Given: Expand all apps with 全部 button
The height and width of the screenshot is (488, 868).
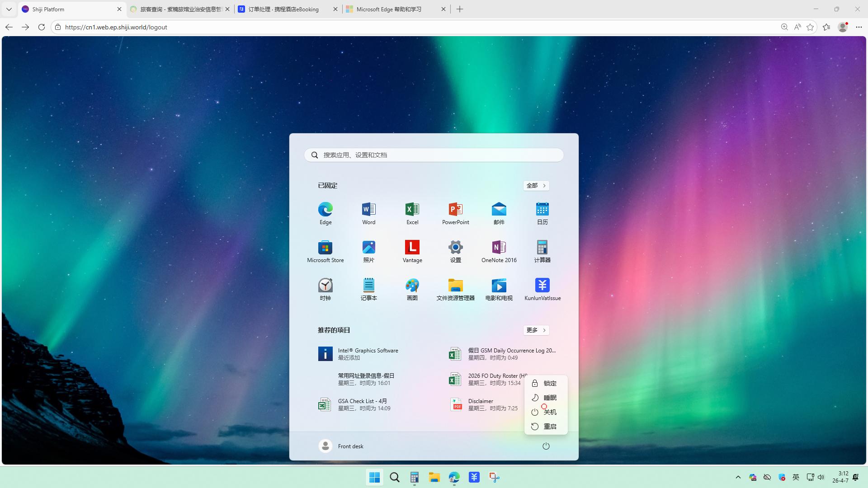Looking at the screenshot, I should point(536,186).
